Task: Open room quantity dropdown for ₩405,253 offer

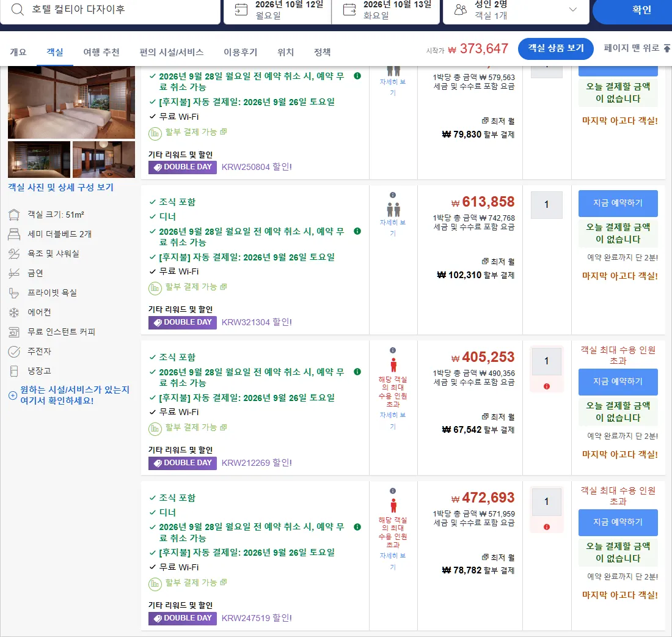Action: pyautogui.click(x=546, y=361)
